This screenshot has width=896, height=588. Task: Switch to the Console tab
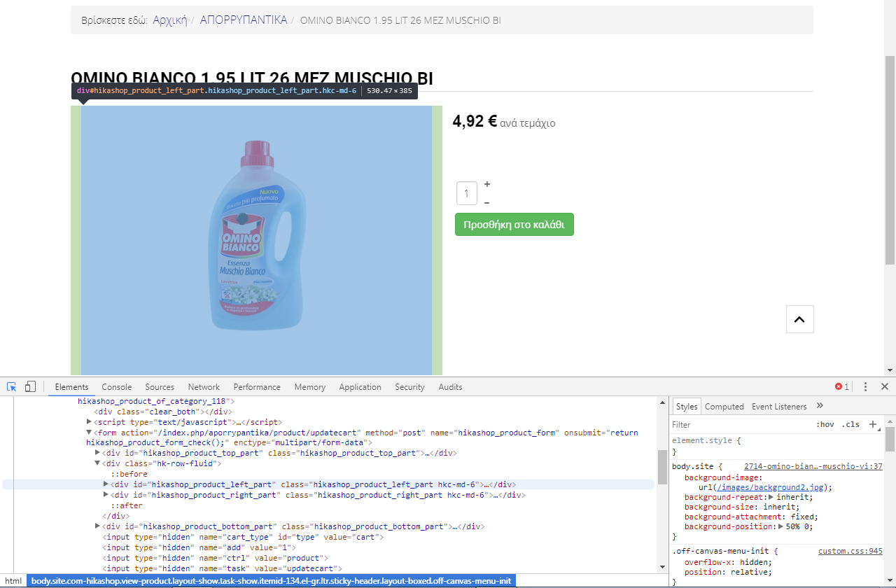pyautogui.click(x=116, y=387)
